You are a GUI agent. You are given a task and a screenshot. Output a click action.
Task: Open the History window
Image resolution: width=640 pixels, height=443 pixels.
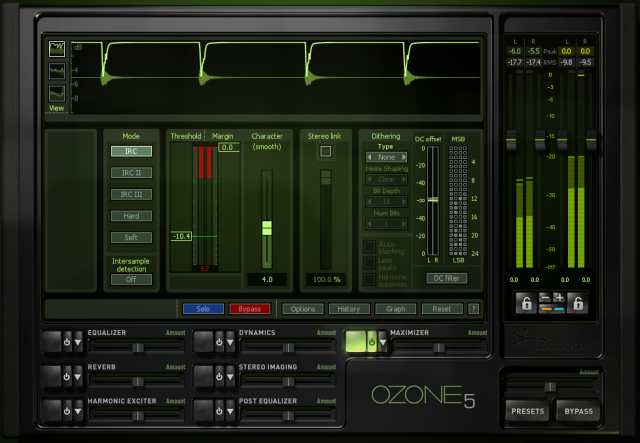point(349,309)
